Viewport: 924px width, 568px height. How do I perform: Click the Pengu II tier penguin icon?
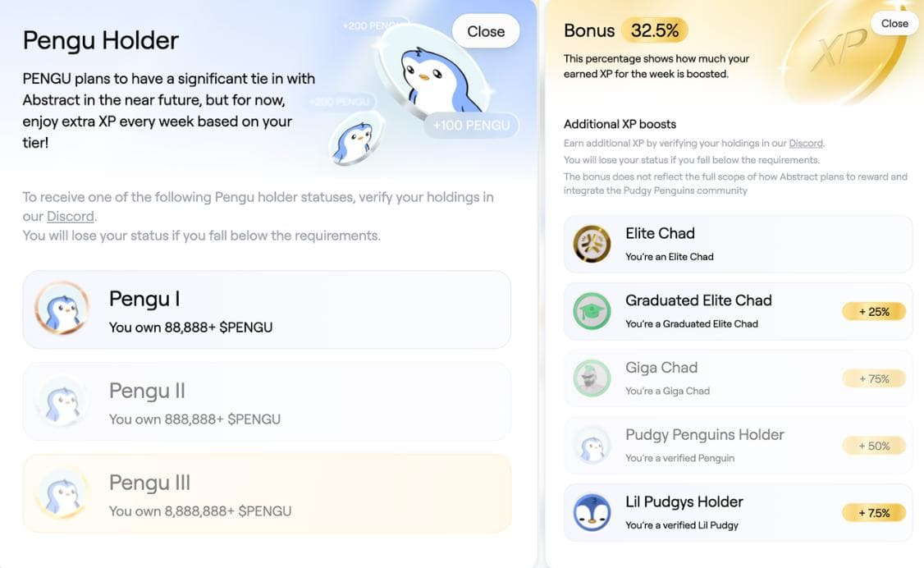(x=62, y=401)
